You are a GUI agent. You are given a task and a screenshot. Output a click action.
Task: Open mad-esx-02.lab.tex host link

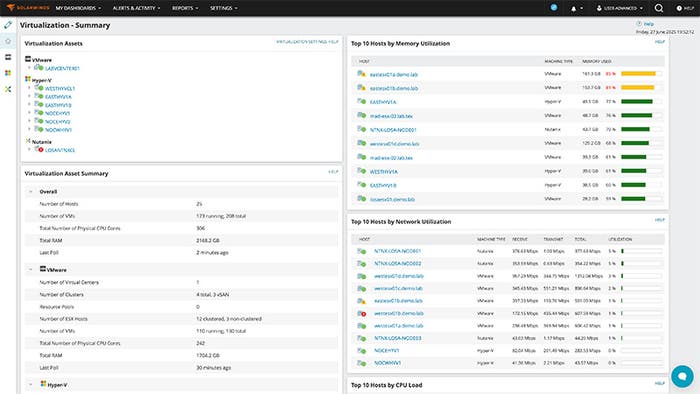(x=391, y=158)
